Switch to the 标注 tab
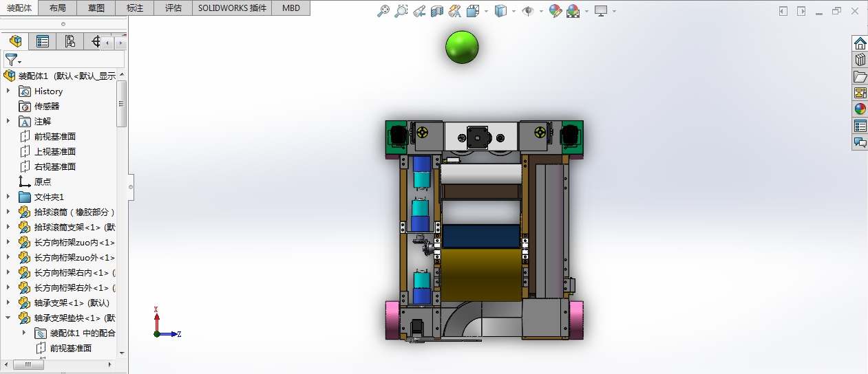The width and height of the screenshot is (868, 374). pyautogui.click(x=136, y=8)
